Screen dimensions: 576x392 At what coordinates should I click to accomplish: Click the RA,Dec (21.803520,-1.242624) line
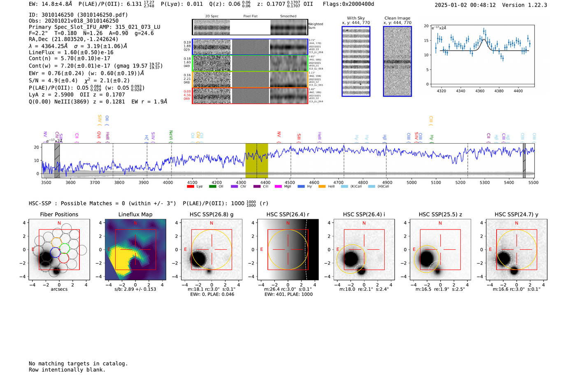pos(74,39)
